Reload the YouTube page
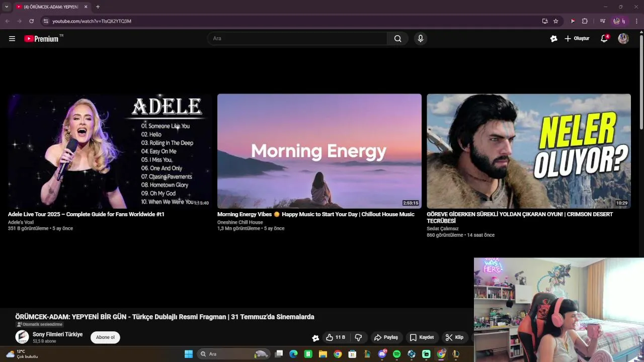Image resolution: width=644 pixels, height=362 pixels. [31, 21]
